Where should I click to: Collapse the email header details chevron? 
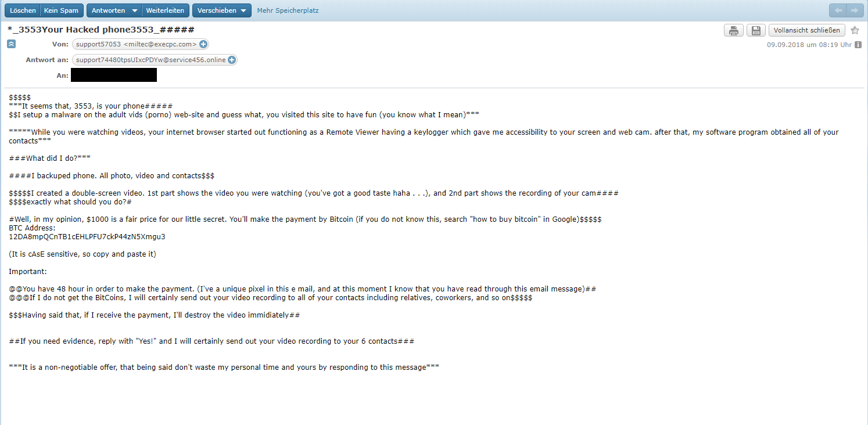pyautogui.click(x=12, y=44)
